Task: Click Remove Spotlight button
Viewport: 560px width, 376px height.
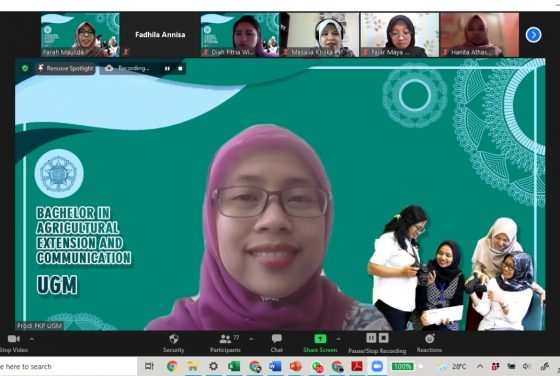Action: point(65,68)
